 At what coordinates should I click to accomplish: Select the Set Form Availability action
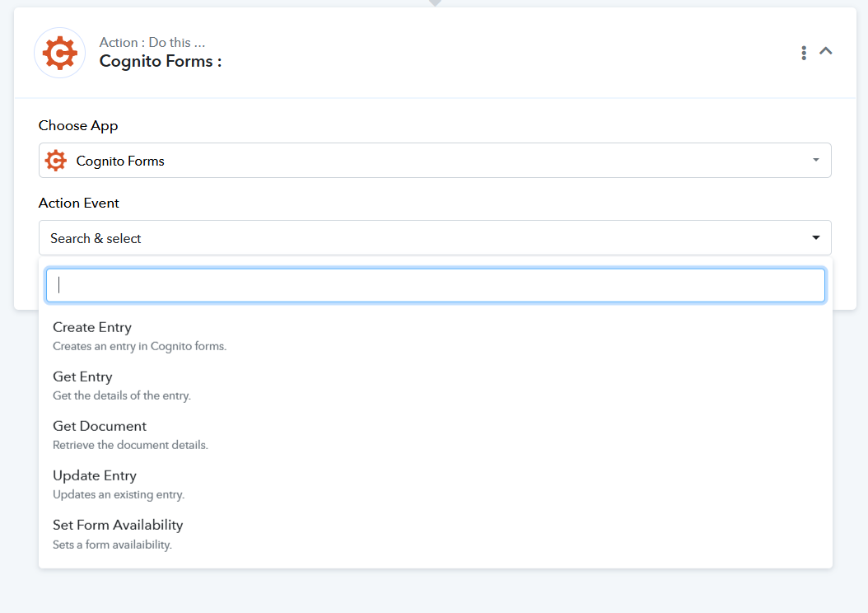click(436, 534)
